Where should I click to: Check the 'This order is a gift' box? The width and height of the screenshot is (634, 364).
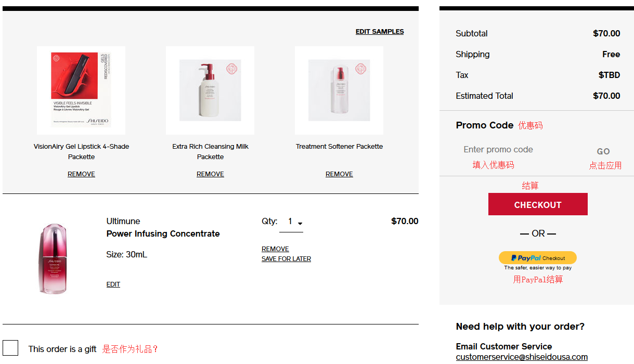click(x=10, y=348)
